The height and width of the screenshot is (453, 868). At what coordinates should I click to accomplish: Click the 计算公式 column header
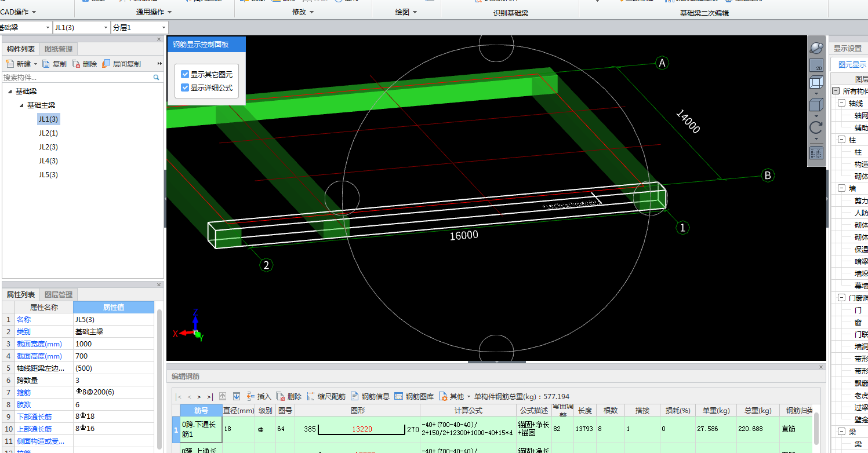coord(467,410)
